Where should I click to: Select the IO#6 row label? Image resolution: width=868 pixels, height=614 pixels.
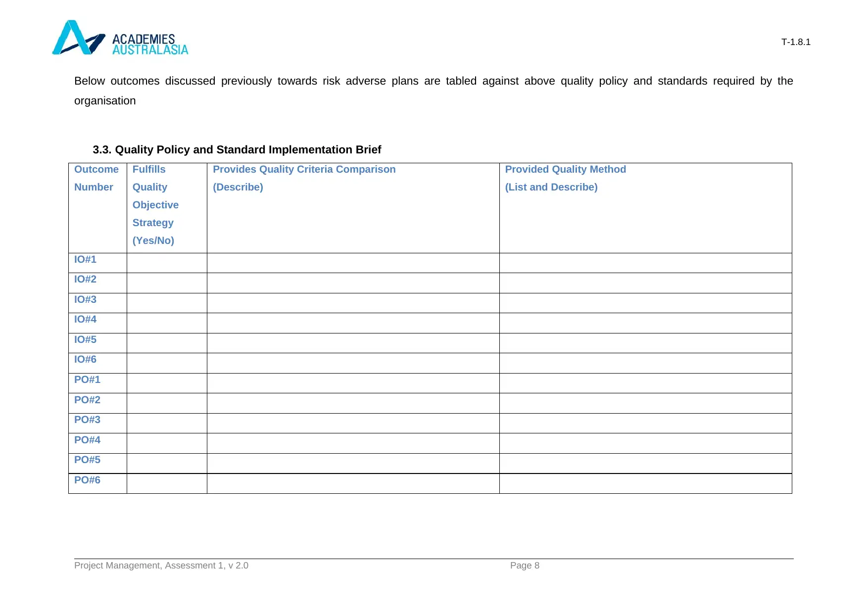click(x=85, y=359)
